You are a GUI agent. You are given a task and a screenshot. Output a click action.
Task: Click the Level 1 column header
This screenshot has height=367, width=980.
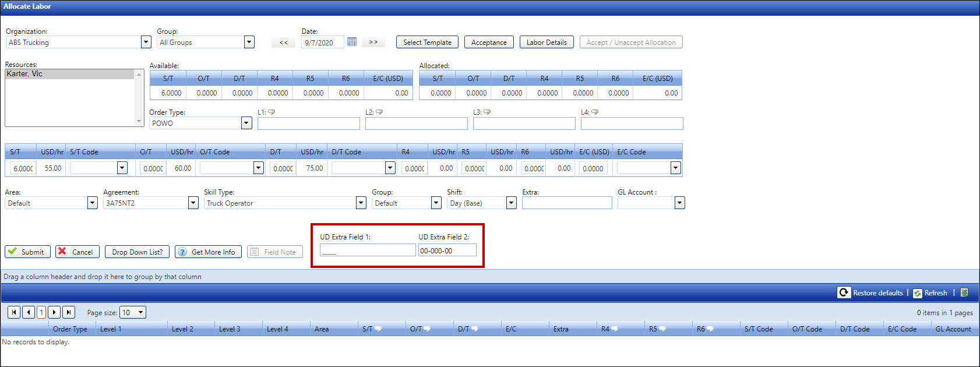coord(111,329)
